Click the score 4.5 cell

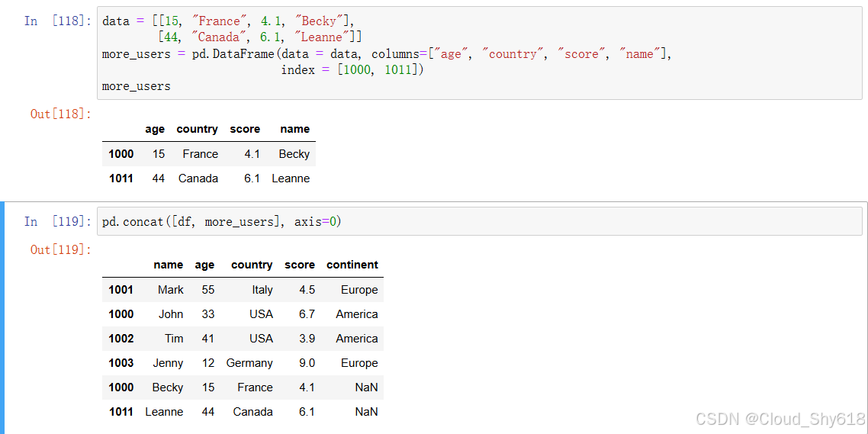pos(307,290)
